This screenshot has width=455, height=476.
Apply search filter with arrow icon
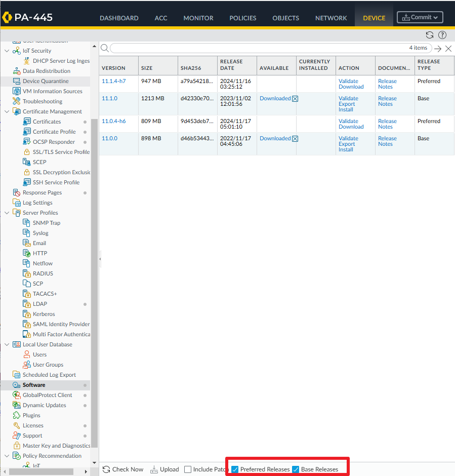[x=438, y=49]
